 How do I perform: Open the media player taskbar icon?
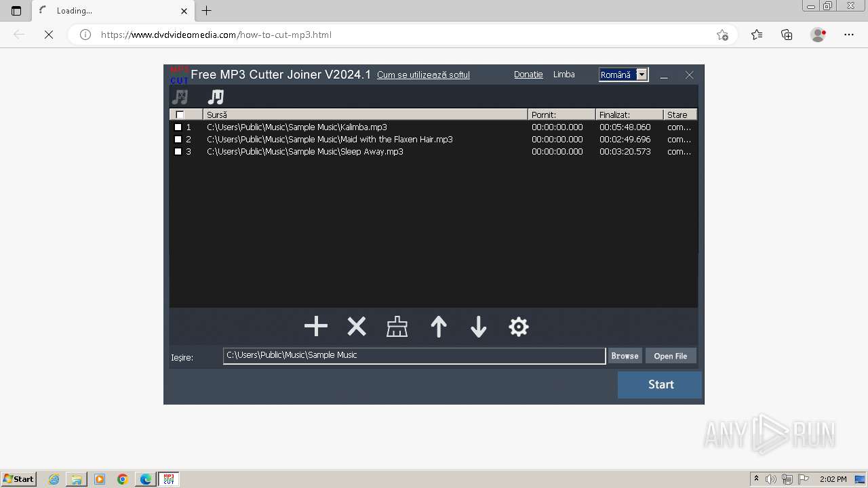pos(100,479)
